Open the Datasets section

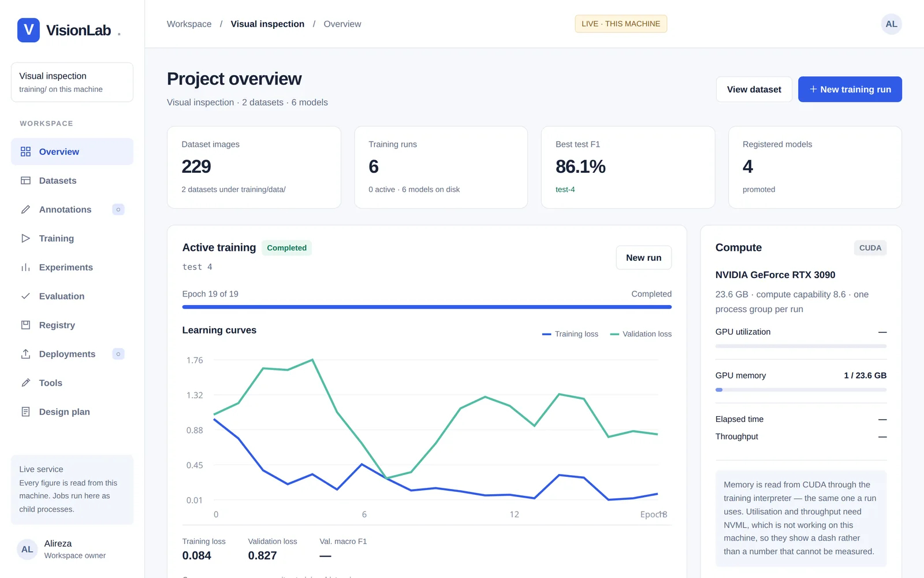point(72,180)
